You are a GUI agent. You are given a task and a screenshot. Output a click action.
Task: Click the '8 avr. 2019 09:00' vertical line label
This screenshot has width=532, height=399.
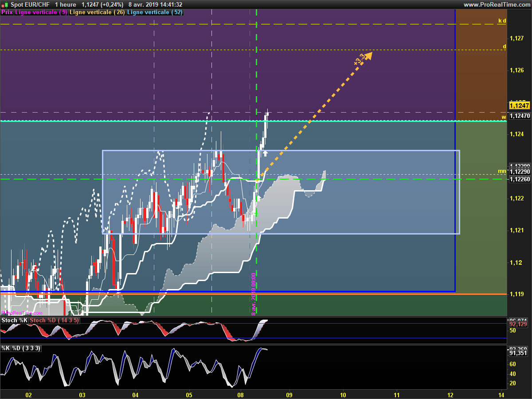(254, 294)
